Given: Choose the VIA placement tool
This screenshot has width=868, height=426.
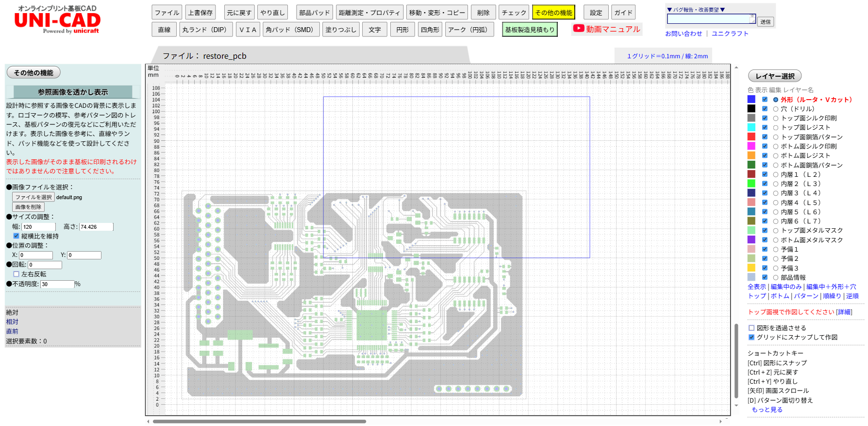Looking at the screenshot, I should 248,30.
